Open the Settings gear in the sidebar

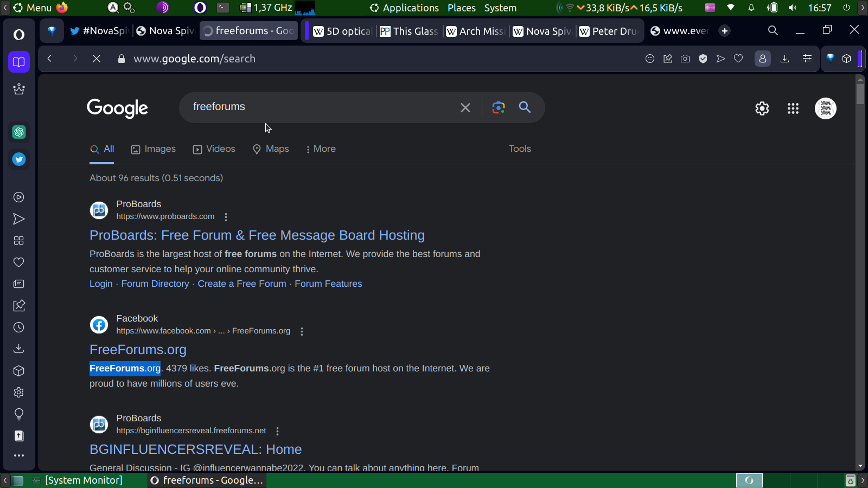(19, 392)
